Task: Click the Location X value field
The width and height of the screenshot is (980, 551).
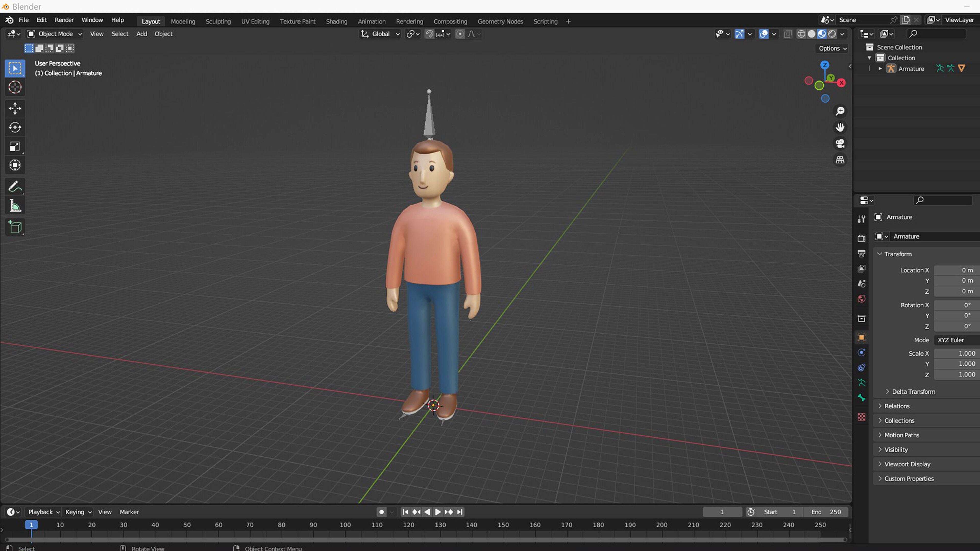Action: point(957,270)
